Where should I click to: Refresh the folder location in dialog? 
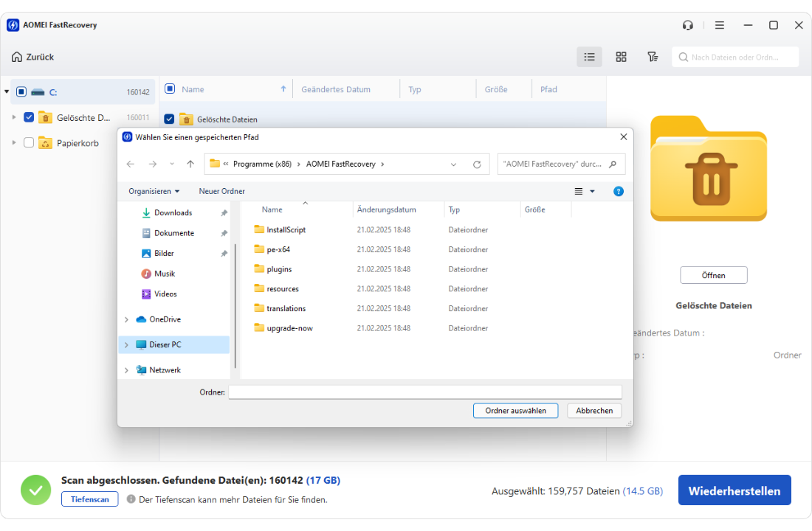pyautogui.click(x=477, y=164)
